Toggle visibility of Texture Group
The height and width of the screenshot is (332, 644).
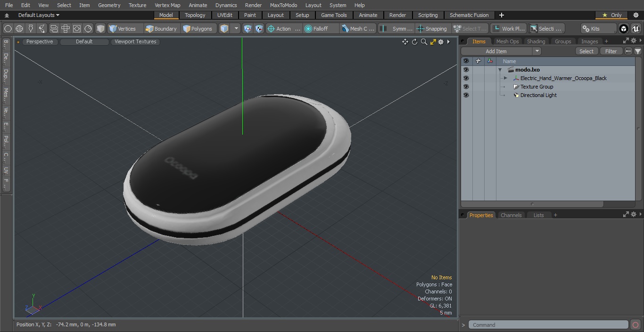[x=466, y=87]
